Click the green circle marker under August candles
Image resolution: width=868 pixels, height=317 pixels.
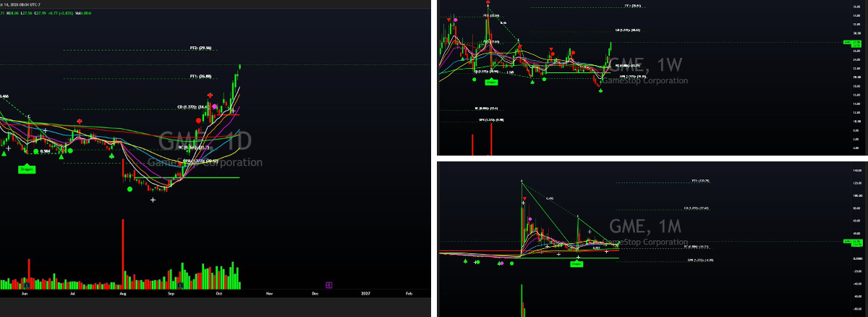(x=129, y=189)
